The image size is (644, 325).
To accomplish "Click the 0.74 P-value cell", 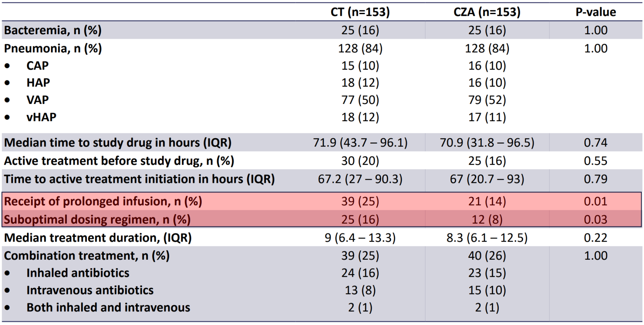I will [x=595, y=143].
